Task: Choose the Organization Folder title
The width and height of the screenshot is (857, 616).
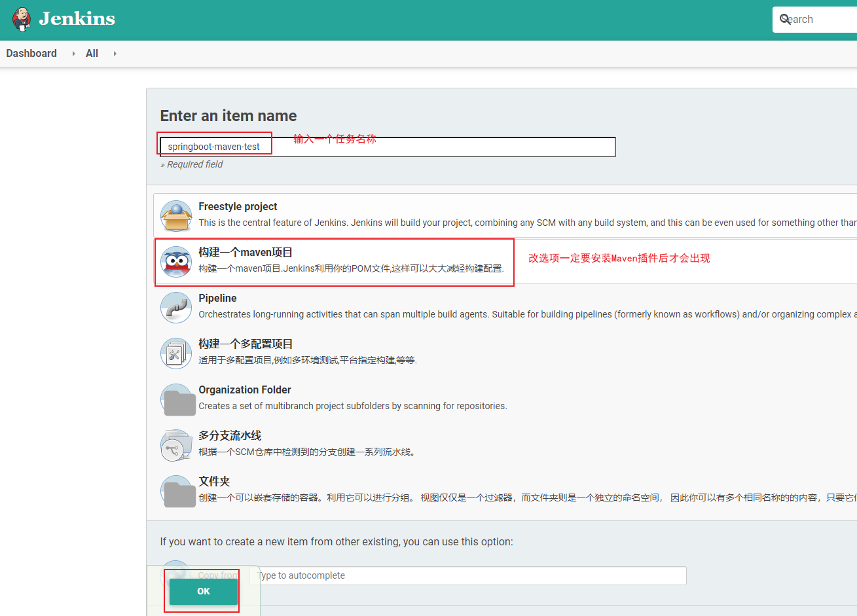Action: point(245,390)
